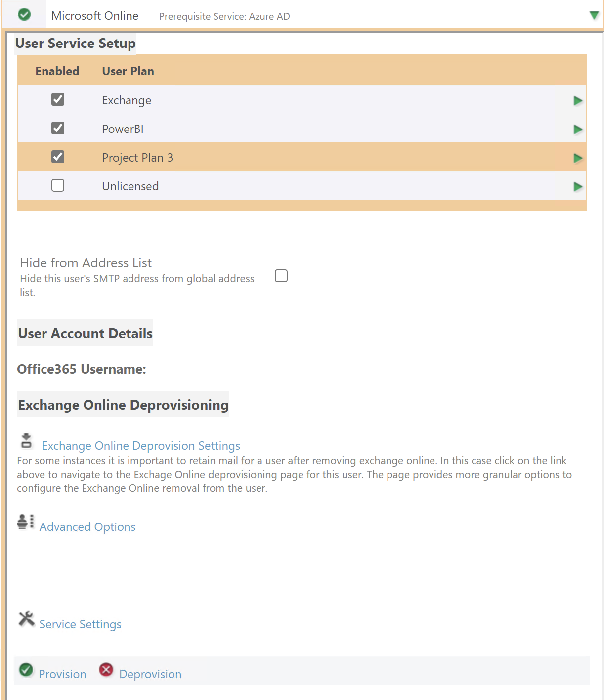This screenshot has height=700, width=604.
Task: Click the red Deprovision X icon
Action: click(x=106, y=670)
